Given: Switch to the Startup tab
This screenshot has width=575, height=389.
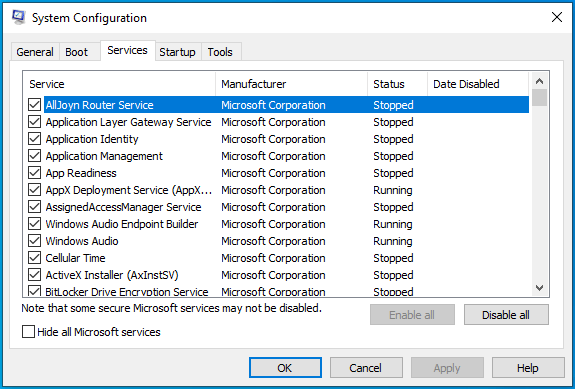Looking at the screenshot, I should click(177, 52).
